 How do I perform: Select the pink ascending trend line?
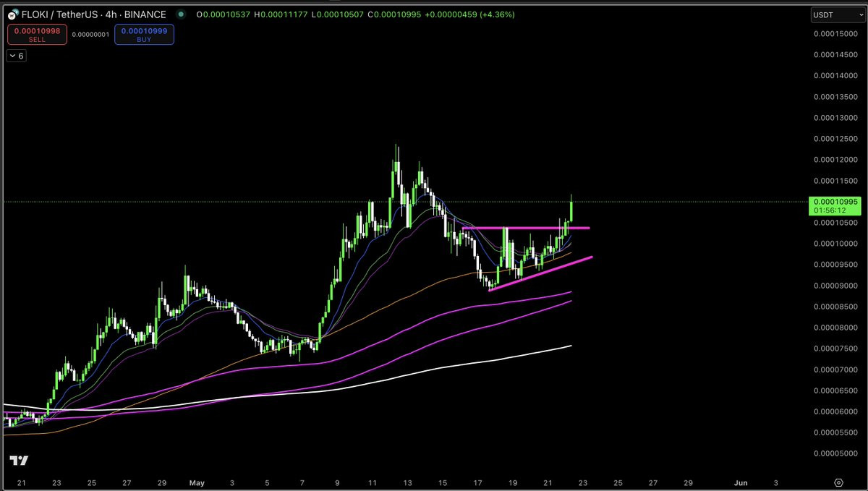pyautogui.click(x=541, y=273)
